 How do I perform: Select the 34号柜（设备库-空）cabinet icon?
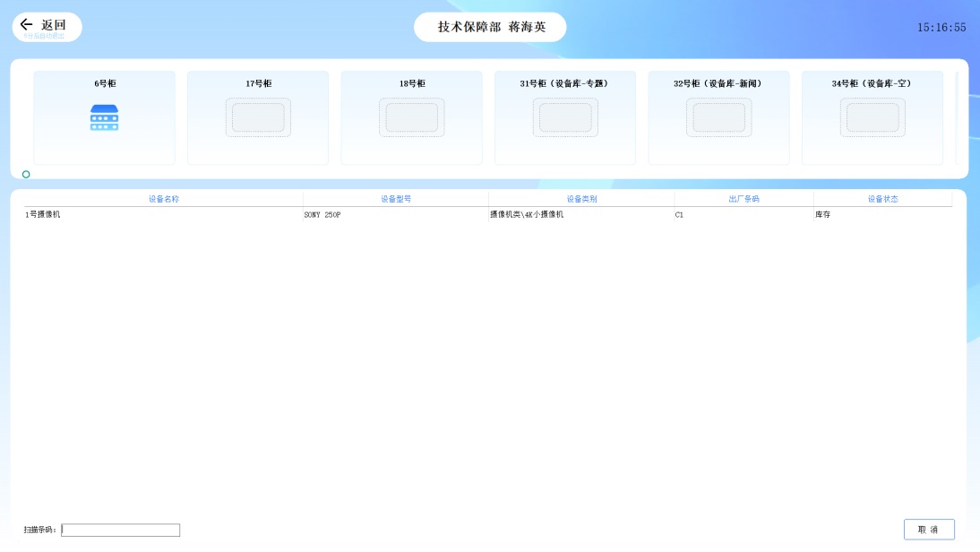tap(873, 118)
